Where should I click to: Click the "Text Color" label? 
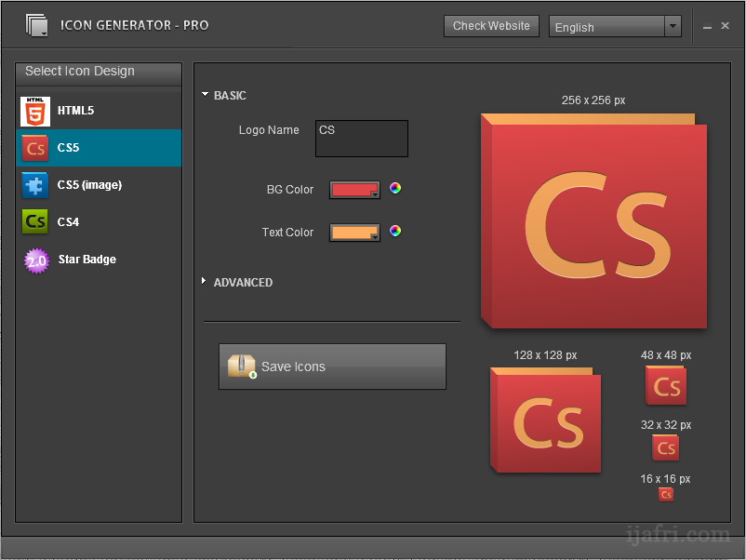pos(287,233)
